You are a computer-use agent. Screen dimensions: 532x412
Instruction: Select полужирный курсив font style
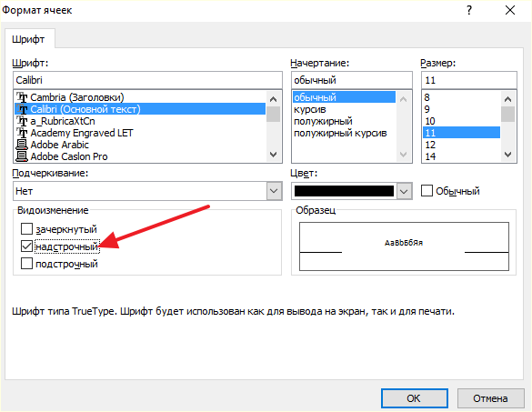(x=344, y=133)
